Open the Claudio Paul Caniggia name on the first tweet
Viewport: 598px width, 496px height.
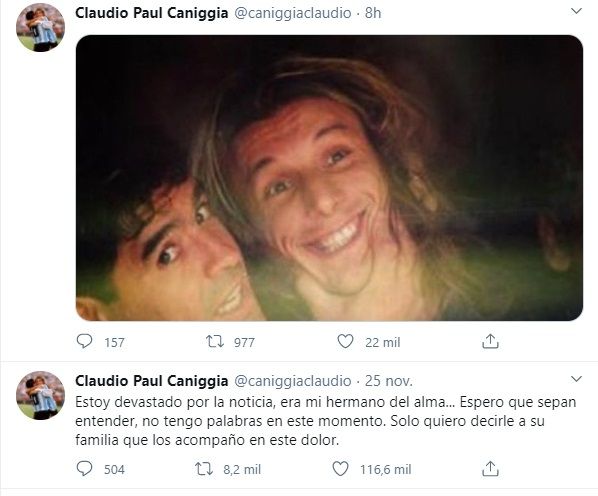152,13
